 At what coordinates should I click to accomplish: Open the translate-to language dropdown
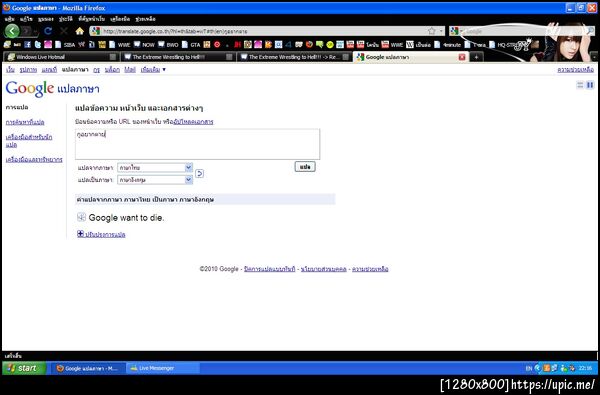tap(155, 180)
